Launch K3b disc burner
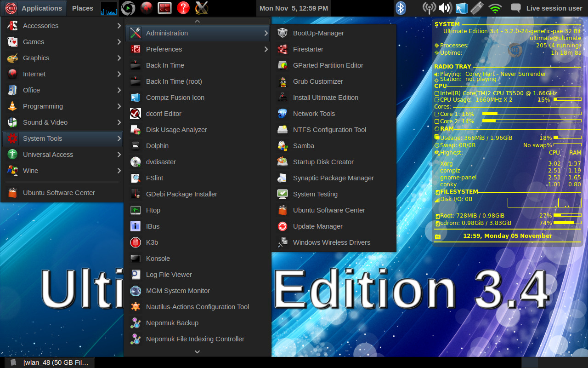Viewport: 588px width, 368px height. click(x=198, y=242)
